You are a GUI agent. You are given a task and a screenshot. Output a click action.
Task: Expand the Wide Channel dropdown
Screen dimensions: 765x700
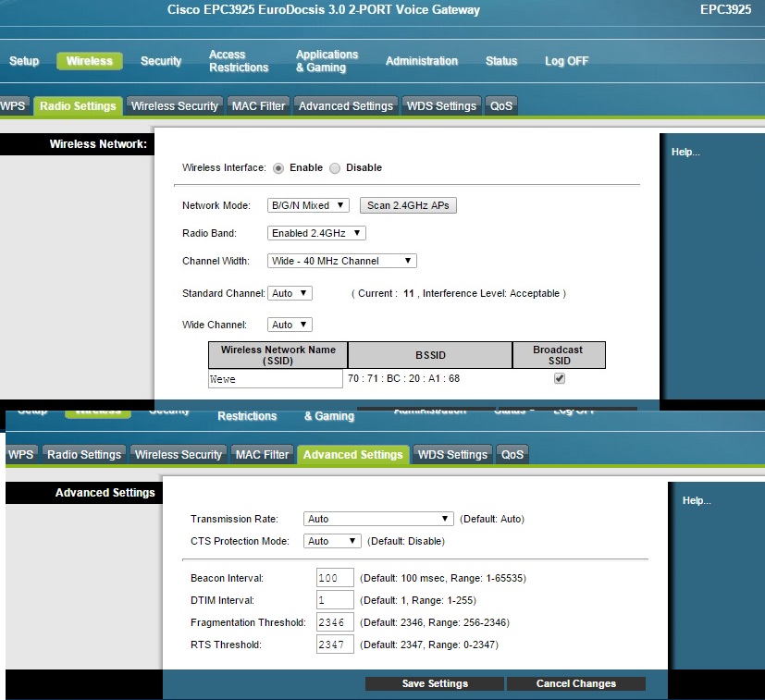[x=290, y=325]
